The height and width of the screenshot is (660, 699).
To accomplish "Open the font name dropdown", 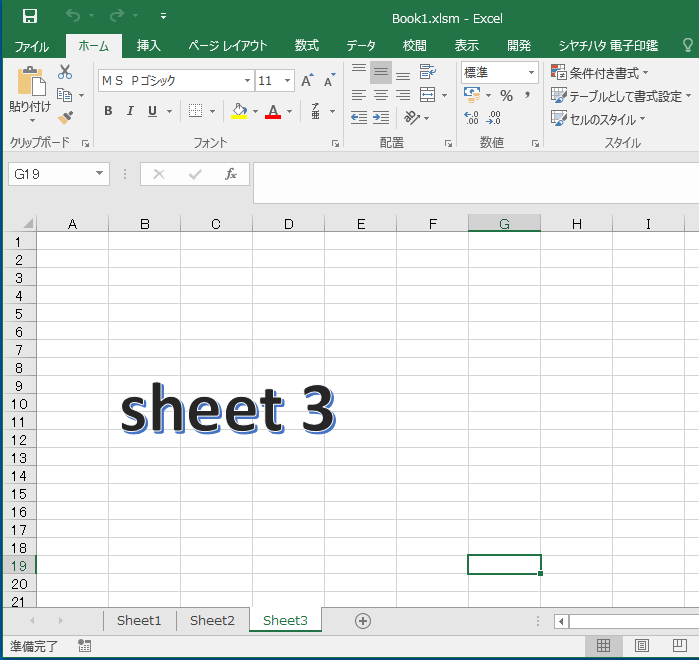I will [x=247, y=81].
